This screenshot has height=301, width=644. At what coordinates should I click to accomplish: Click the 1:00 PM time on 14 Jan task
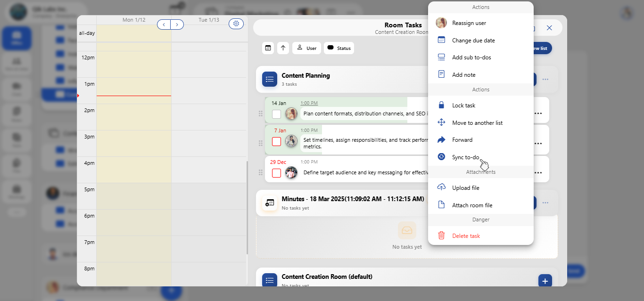[x=309, y=103]
